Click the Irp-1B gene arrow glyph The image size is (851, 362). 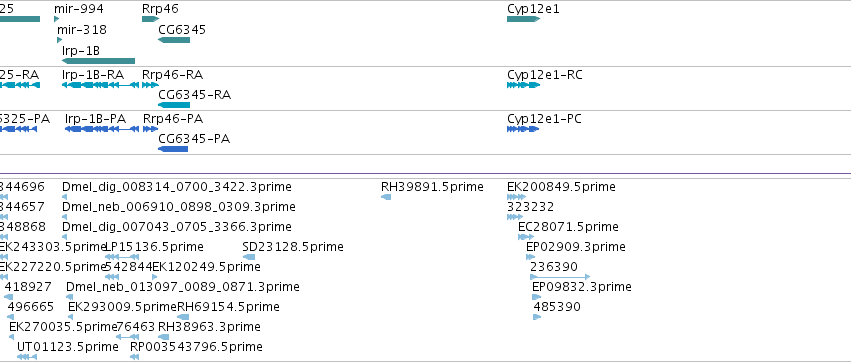[x=98, y=61]
